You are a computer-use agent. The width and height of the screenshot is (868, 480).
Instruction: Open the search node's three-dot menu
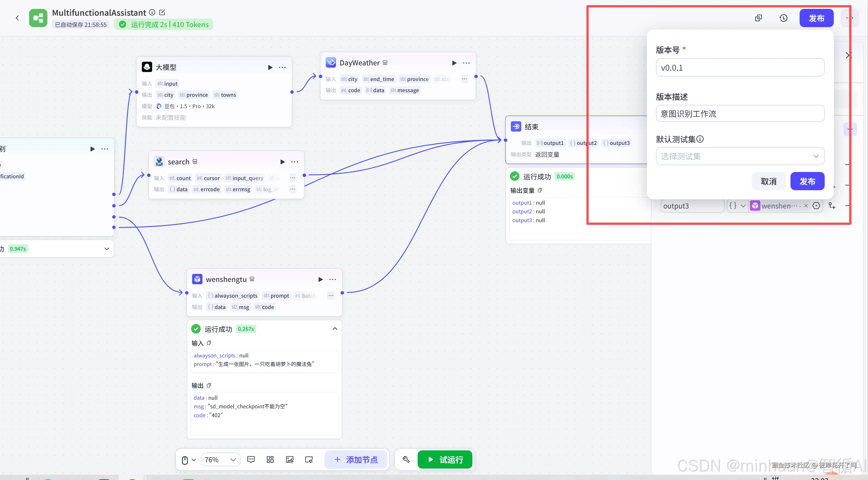point(295,162)
